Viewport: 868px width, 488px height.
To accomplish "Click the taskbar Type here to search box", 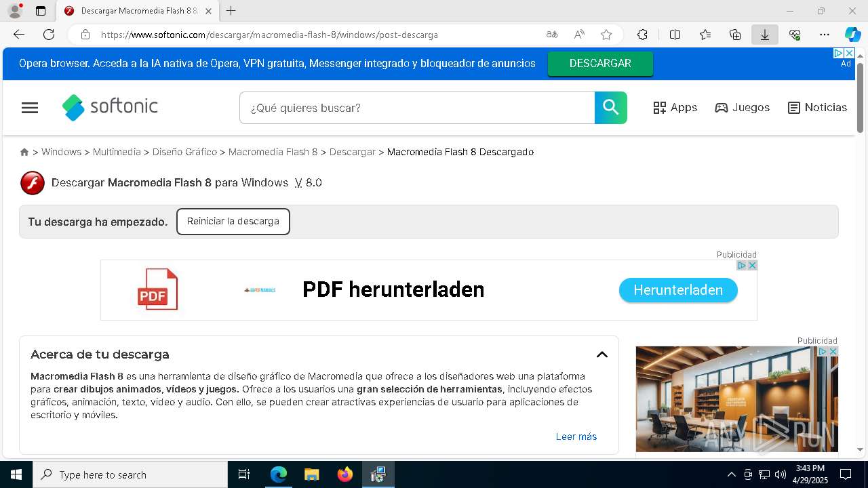I will click(x=130, y=474).
